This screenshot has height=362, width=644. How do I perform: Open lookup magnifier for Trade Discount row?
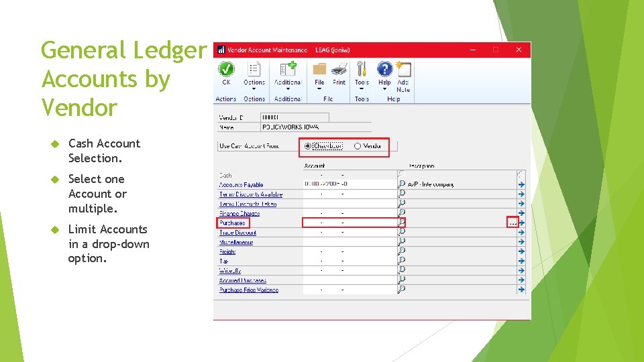pos(401,232)
